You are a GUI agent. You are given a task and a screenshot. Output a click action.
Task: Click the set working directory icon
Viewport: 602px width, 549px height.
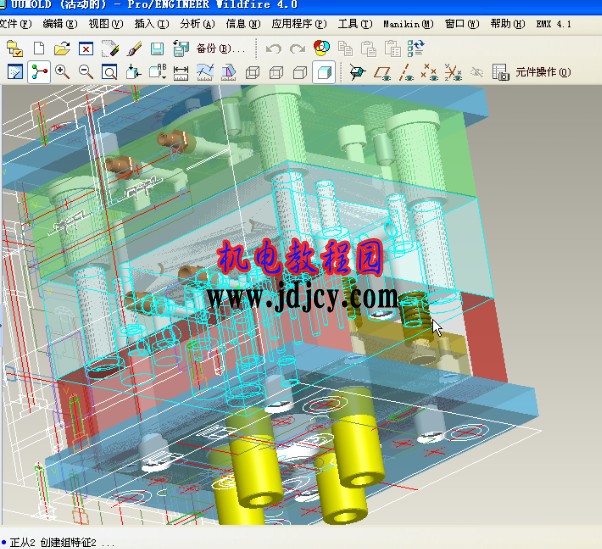point(15,49)
